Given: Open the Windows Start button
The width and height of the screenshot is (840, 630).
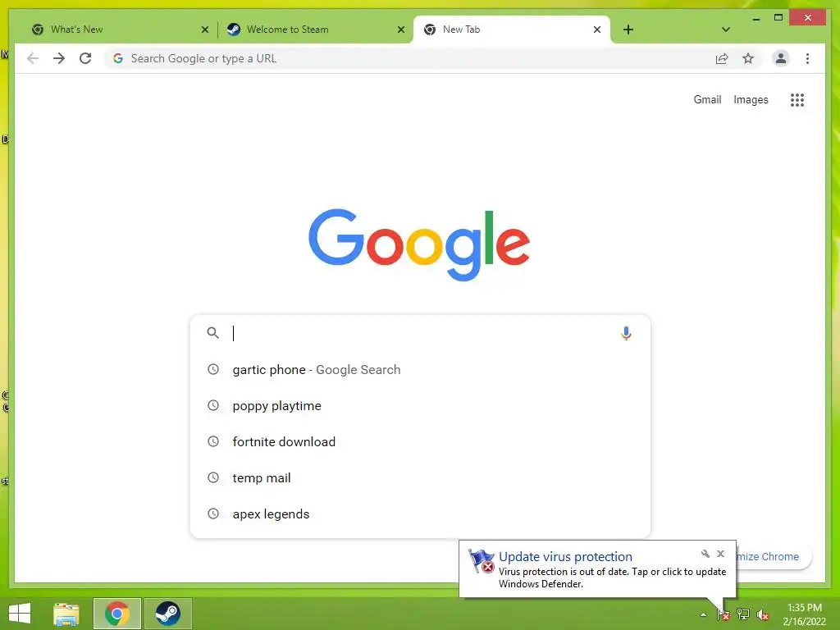Looking at the screenshot, I should point(20,614).
